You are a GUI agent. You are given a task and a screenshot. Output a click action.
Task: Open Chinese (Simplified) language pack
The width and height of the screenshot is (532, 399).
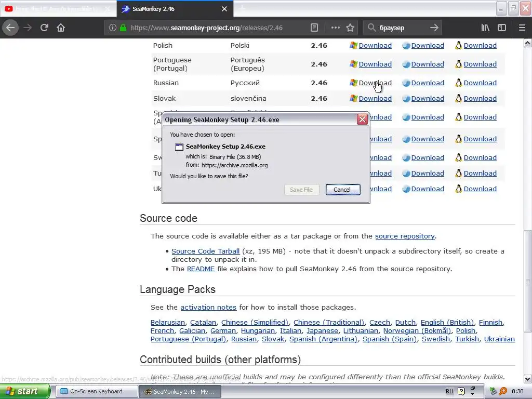click(x=255, y=322)
